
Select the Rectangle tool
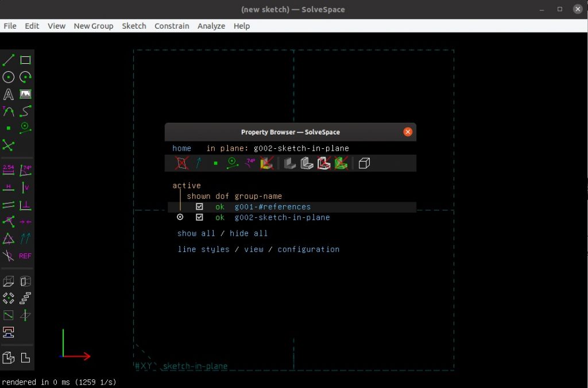click(x=25, y=60)
